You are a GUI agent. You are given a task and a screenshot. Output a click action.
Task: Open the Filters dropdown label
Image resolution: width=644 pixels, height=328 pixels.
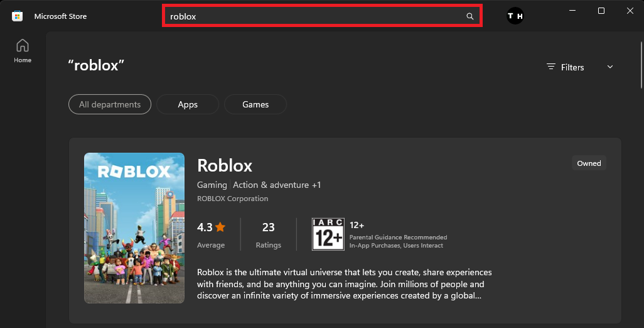click(572, 67)
